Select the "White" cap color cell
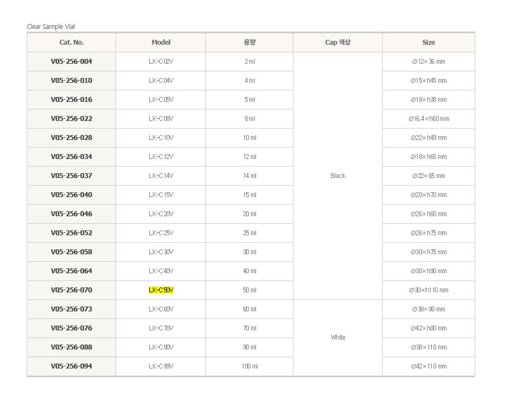The image size is (532, 395). pyautogui.click(x=338, y=338)
